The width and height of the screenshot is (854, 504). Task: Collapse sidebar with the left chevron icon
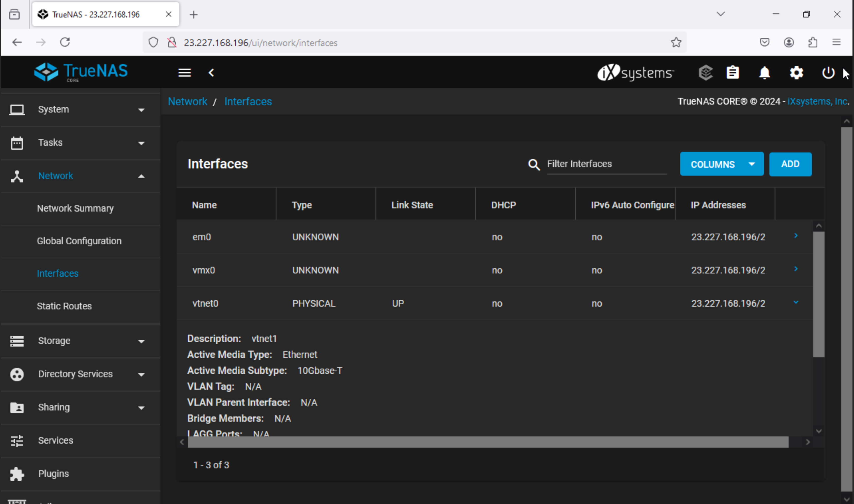coord(211,73)
